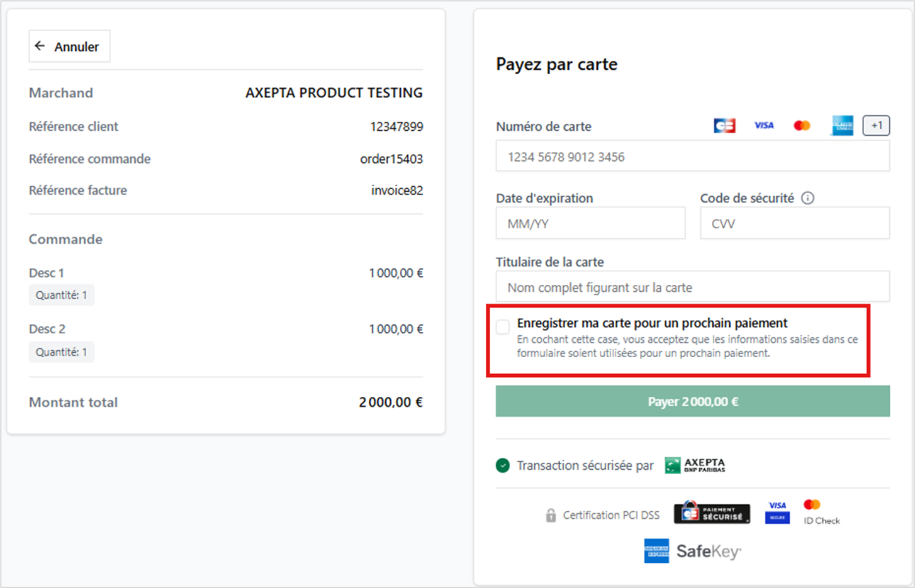
Task: Click the security code info icon
Action: tap(808, 198)
